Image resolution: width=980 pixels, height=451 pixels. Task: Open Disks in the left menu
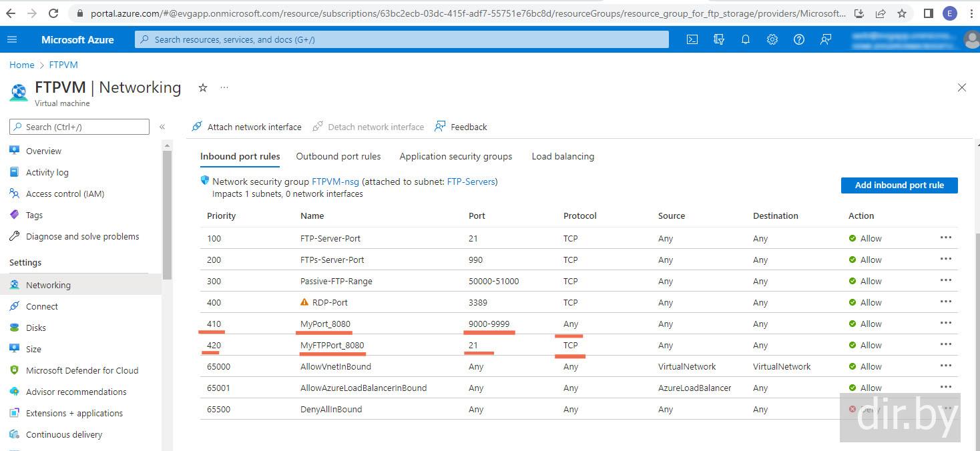(x=36, y=328)
